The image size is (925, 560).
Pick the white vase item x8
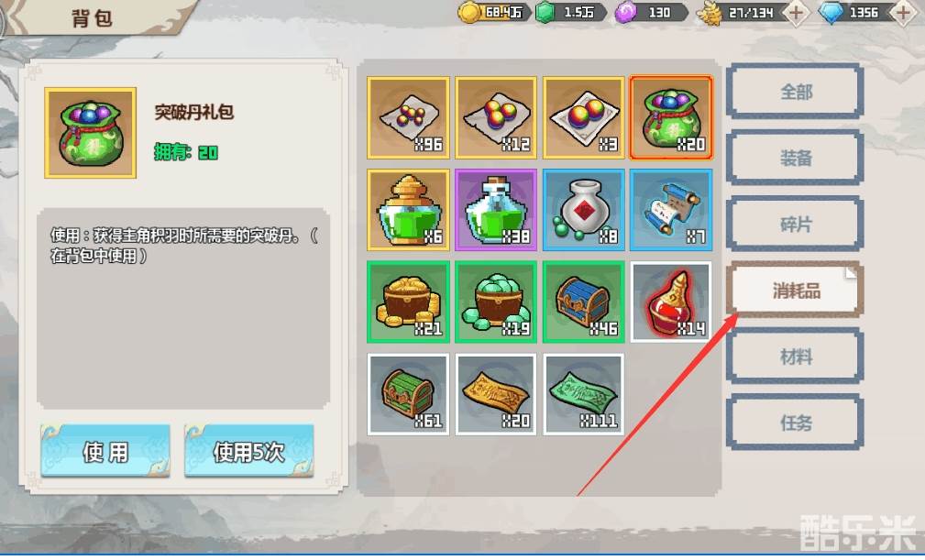tap(583, 210)
